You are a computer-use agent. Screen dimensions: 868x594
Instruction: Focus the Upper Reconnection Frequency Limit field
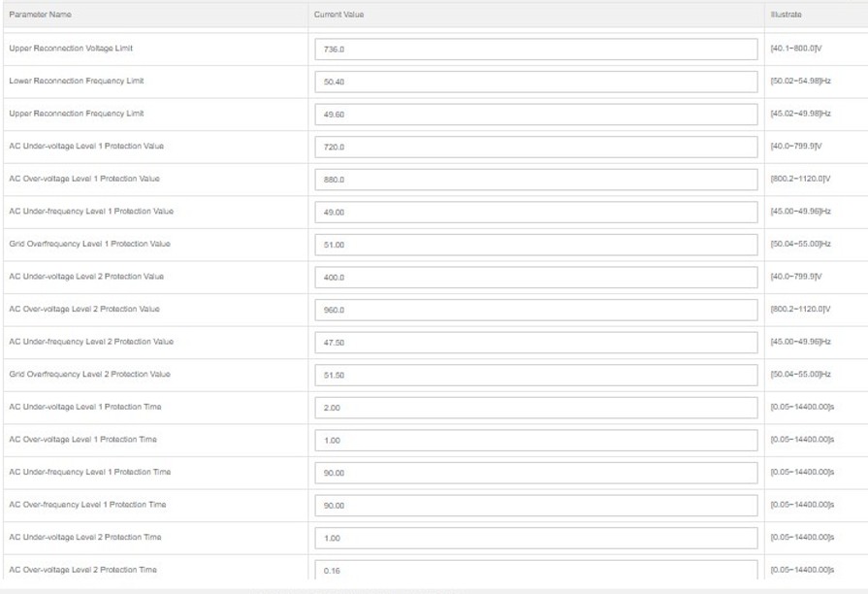tap(535, 115)
